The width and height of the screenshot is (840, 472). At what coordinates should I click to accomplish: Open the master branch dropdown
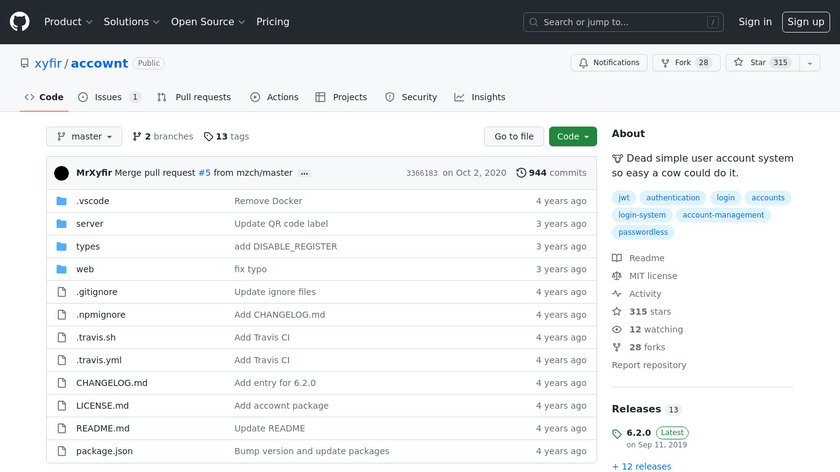click(x=84, y=137)
